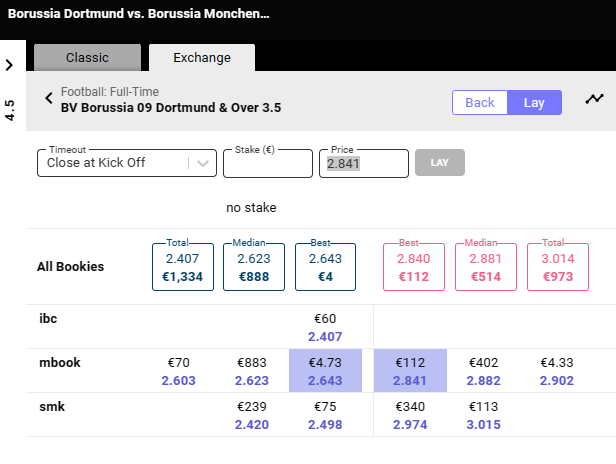Select the pink Best 2.840 box
616x464 pixels.
tap(414, 267)
